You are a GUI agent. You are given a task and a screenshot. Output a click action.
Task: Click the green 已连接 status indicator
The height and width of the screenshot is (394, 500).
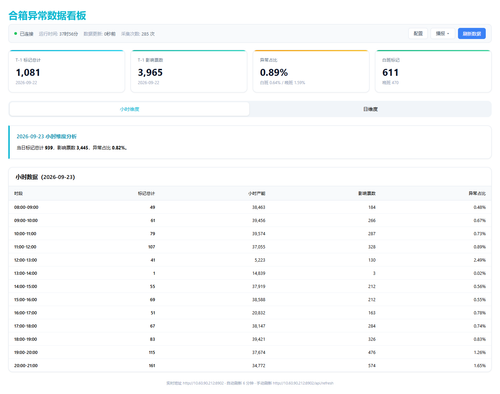[24, 34]
